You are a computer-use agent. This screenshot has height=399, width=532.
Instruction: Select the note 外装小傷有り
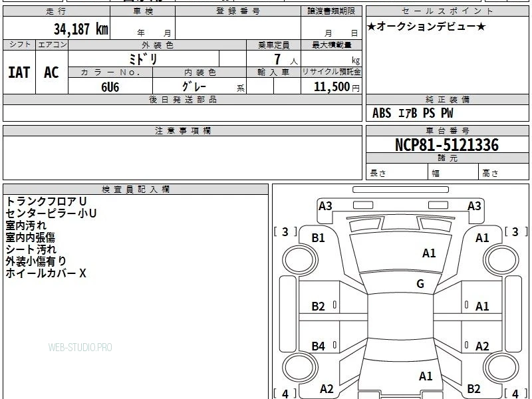(x=36, y=261)
